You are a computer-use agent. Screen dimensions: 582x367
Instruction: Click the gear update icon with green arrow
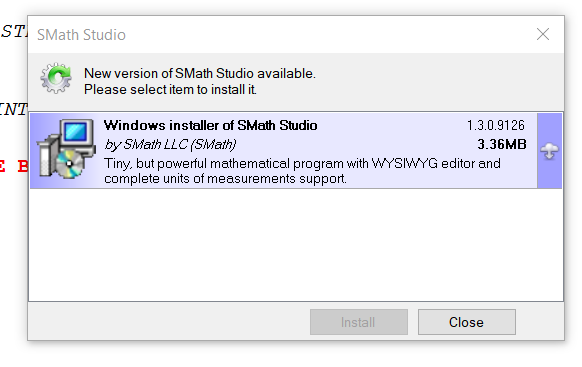(x=56, y=78)
